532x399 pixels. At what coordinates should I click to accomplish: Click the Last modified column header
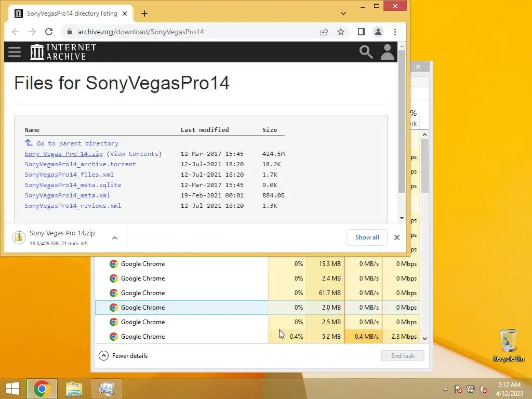pos(205,130)
